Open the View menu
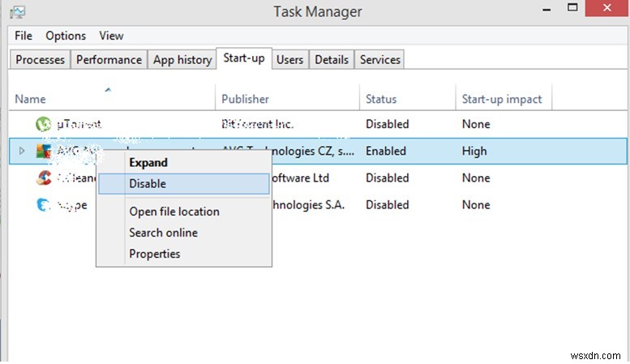The image size is (630, 364). point(111,36)
